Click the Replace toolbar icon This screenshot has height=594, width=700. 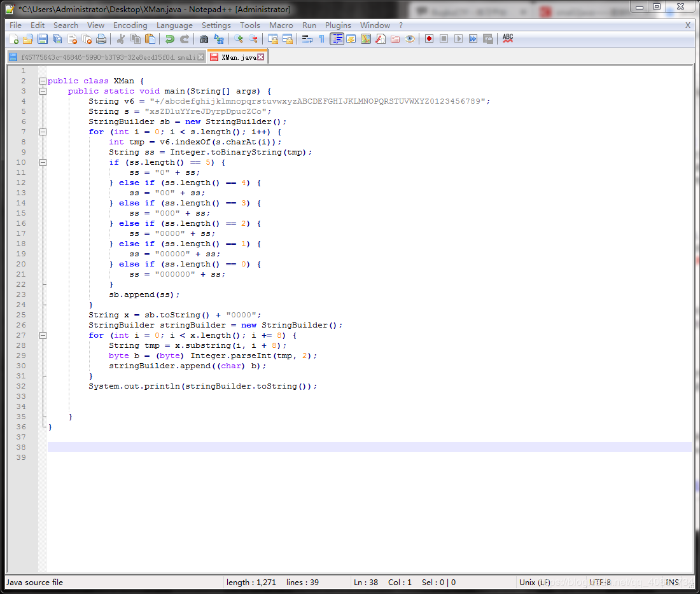tap(218, 39)
